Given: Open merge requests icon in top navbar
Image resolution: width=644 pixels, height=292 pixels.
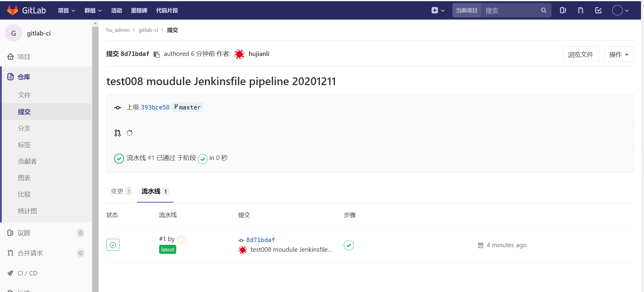Looking at the screenshot, I should coord(581,11).
